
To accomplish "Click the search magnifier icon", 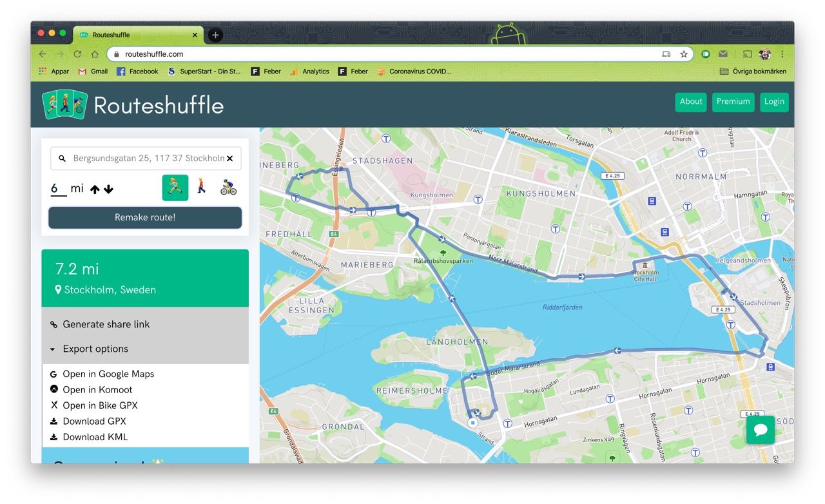I will click(x=62, y=158).
